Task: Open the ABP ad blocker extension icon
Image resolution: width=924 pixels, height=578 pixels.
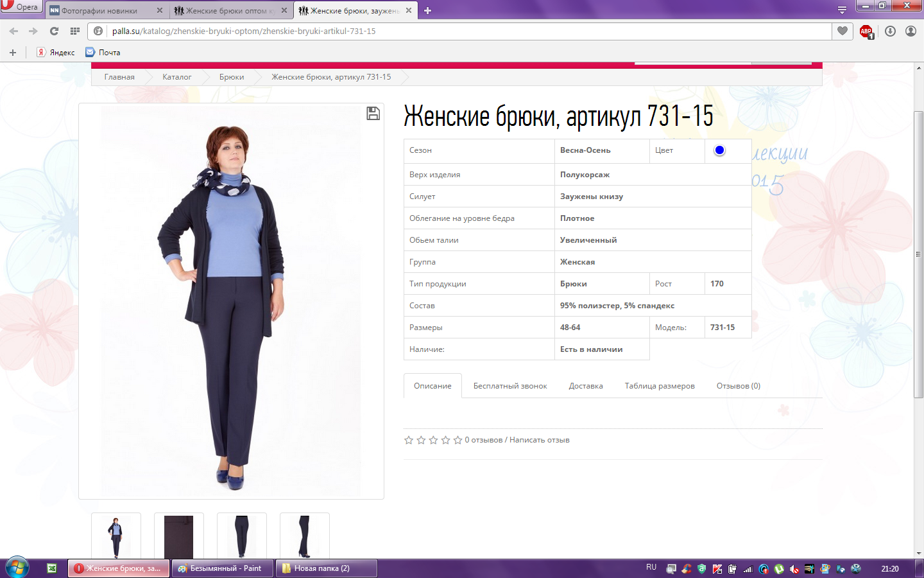Action: click(866, 31)
